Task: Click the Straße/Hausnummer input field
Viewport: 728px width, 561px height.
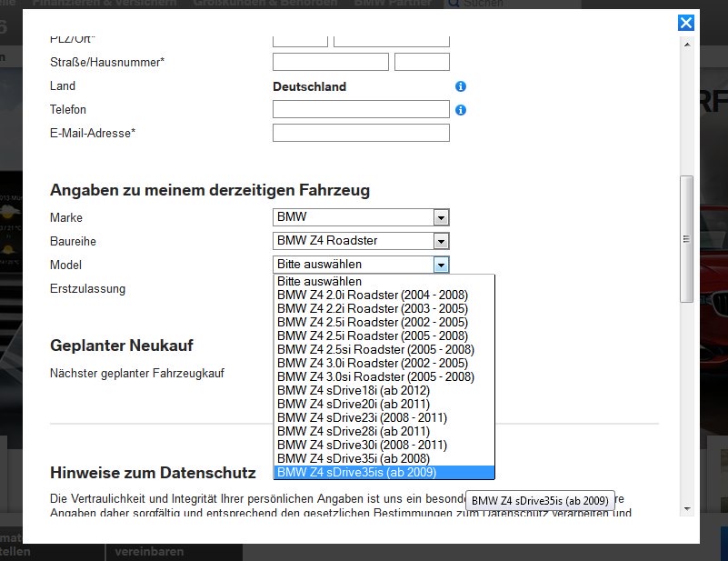Action: 329,61
